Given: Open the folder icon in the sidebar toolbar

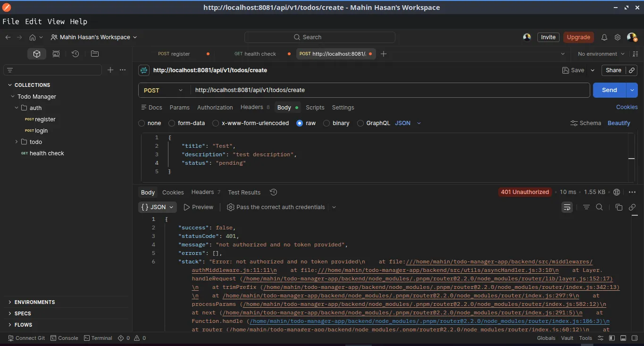Looking at the screenshot, I should pyautogui.click(x=94, y=54).
